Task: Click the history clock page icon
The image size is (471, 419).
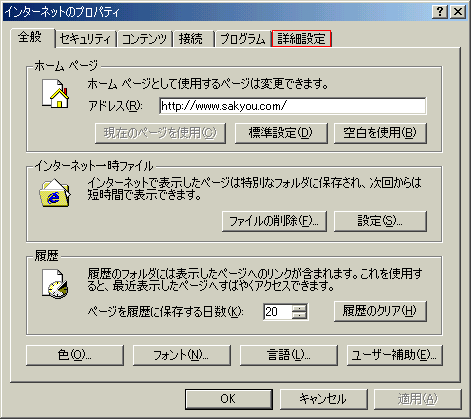Action: [x=55, y=284]
